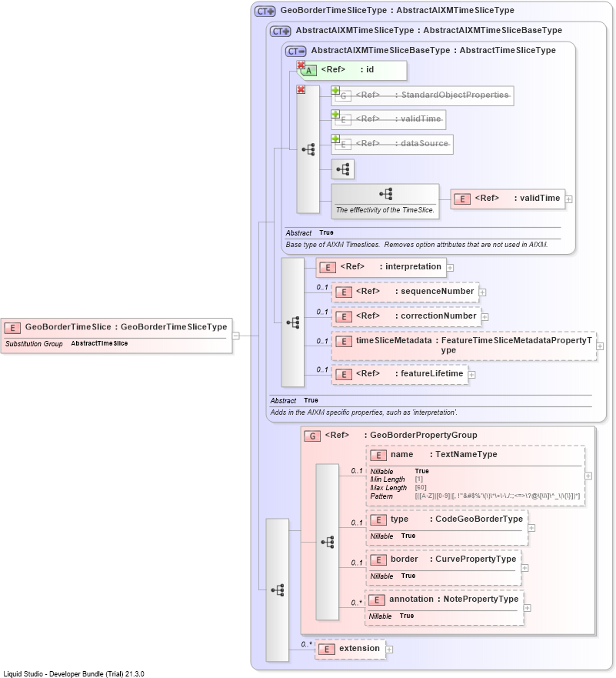Expand the extension element

389,650
